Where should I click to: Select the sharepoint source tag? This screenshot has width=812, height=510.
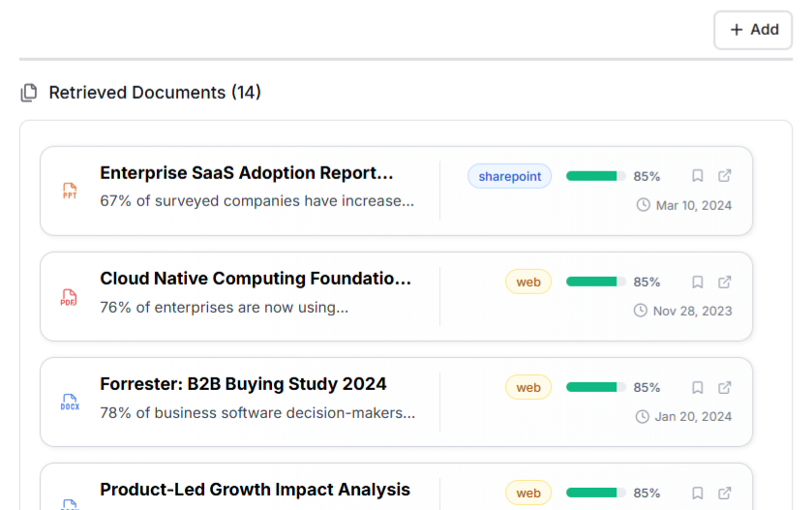(x=509, y=176)
